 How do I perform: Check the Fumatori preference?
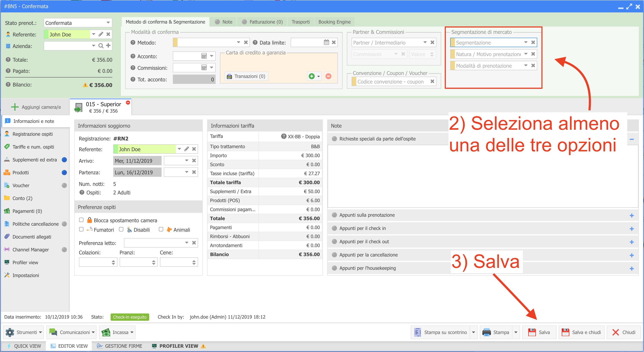[81, 229]
